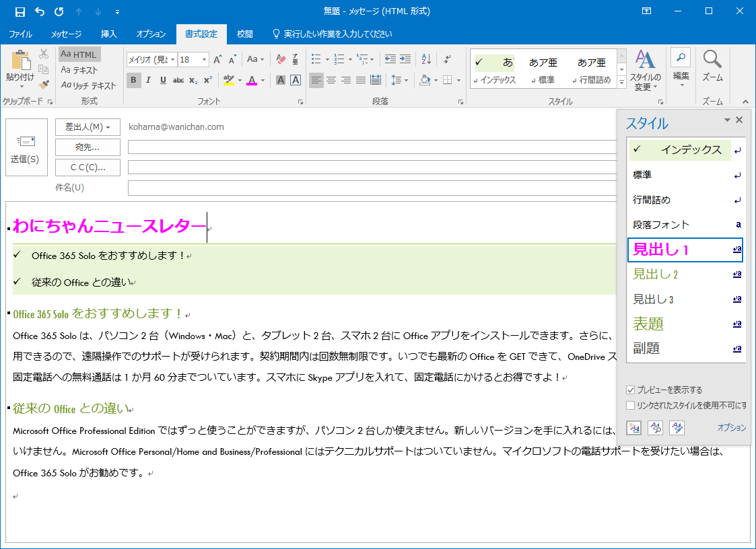The height and width of the screenshot is (549, 756).
Task: Switch message format to テキスト
Action: 79,70
